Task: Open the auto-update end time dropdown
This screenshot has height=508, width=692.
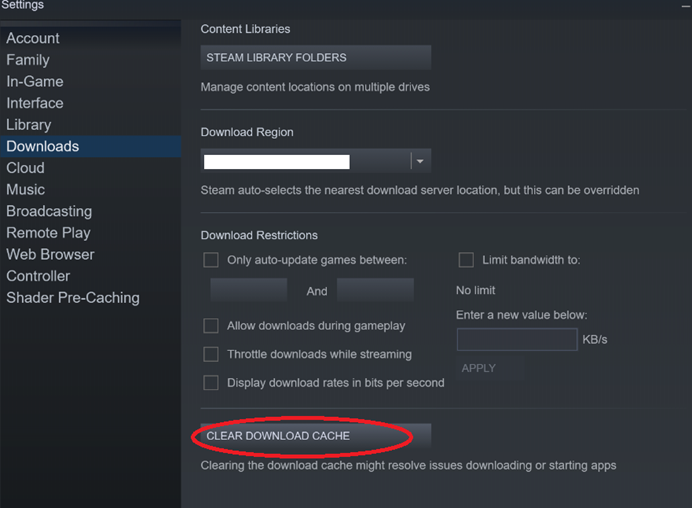Action: point(375,291)
